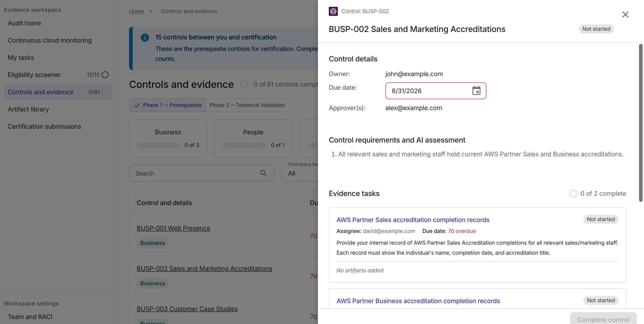Click the Business progress bar

[x=159, y=145]
